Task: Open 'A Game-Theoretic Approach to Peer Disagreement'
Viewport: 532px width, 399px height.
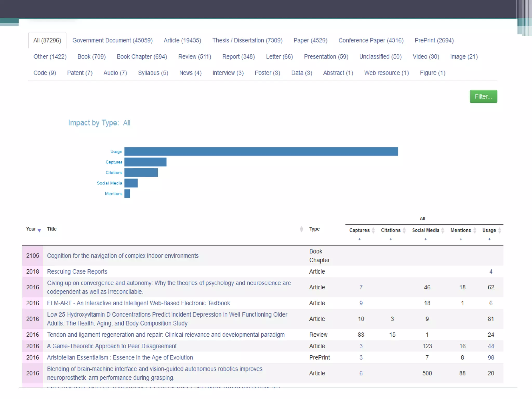Action: [112, 346]
